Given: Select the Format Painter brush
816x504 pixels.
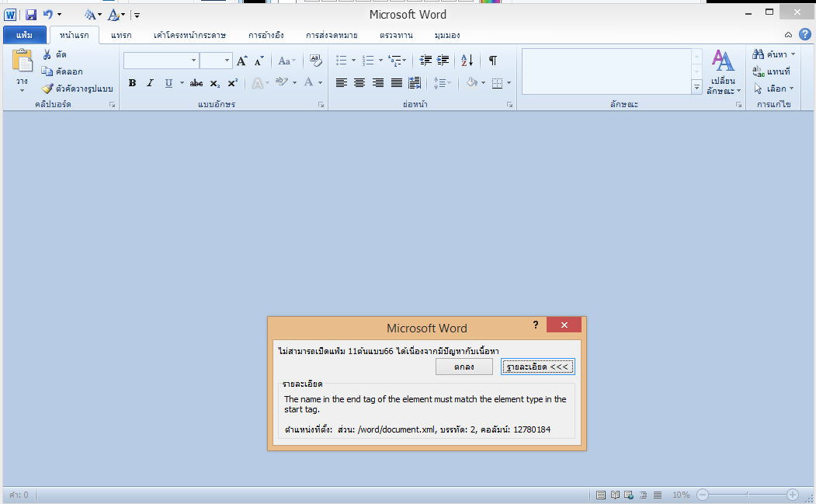Looking at the screenshot, I should point(47,89).
